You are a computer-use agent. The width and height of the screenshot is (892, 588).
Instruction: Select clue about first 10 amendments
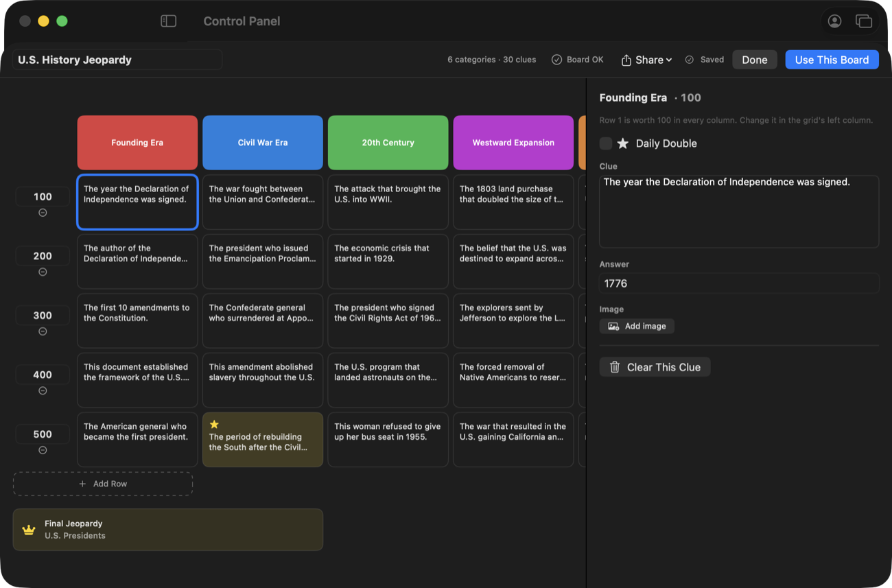pos(137,320)
